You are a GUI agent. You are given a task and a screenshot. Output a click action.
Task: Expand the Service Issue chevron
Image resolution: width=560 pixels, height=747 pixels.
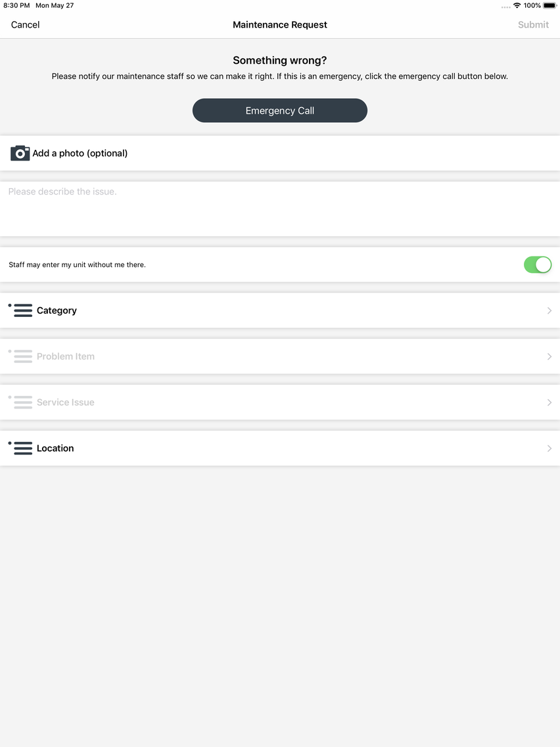tap(549, 402)
